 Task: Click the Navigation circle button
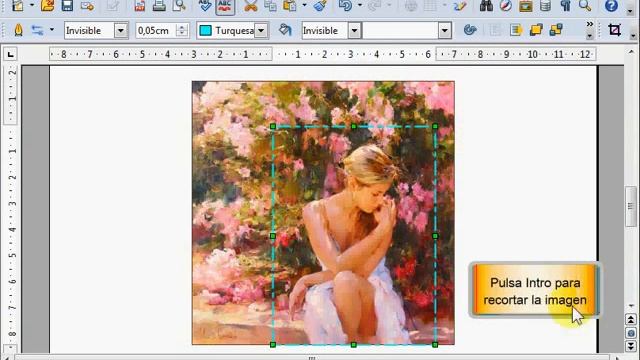pos(631,333)
